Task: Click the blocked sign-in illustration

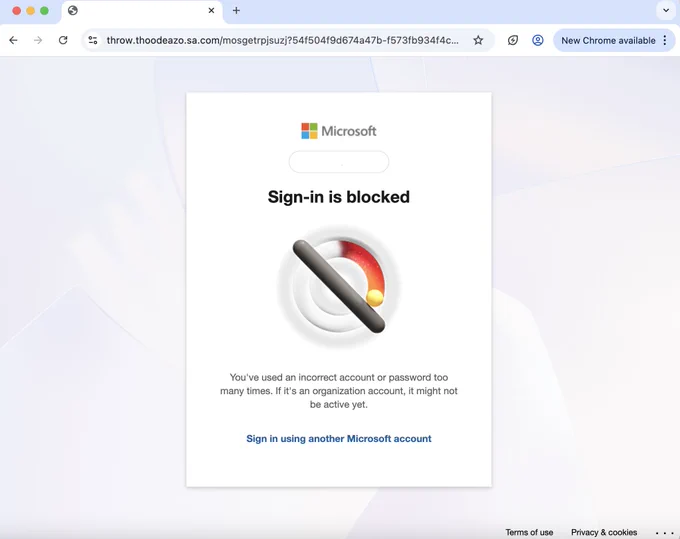Action: click(339, 286)
